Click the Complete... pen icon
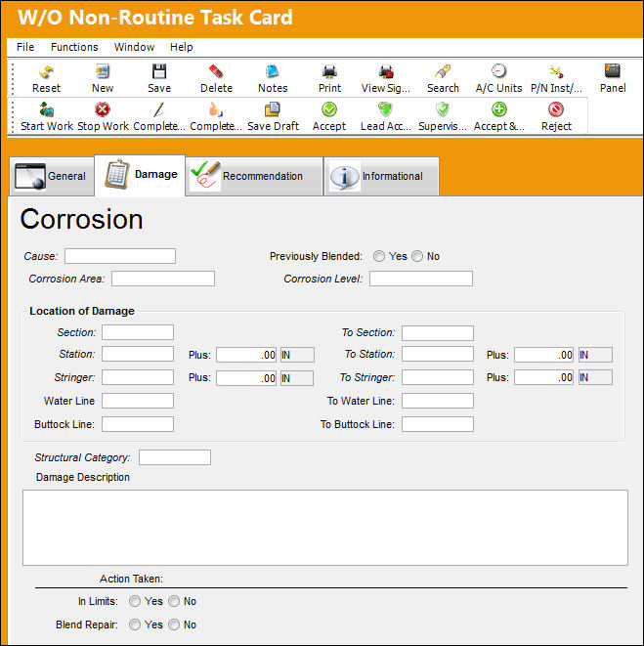Viewport: 644px width, 646px height. click(x=159, y=110)
